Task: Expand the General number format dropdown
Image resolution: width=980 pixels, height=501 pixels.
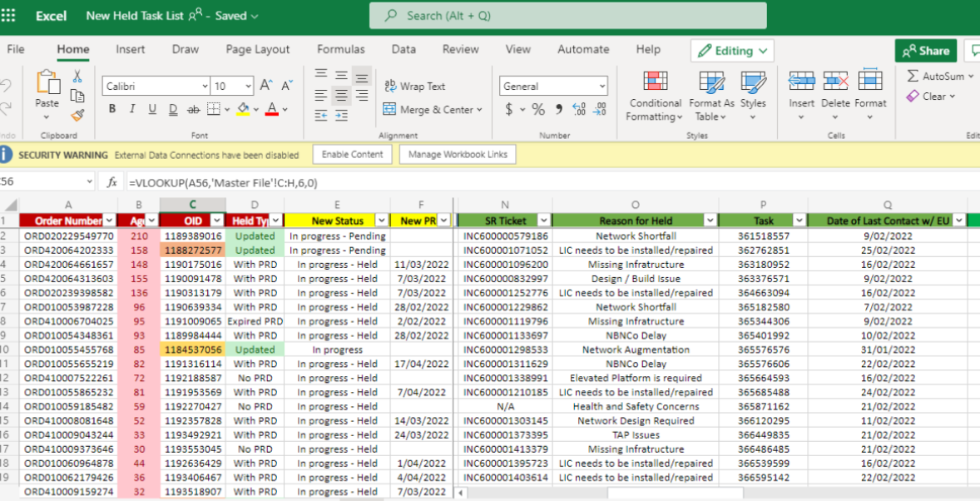Action: pos(601,87)
